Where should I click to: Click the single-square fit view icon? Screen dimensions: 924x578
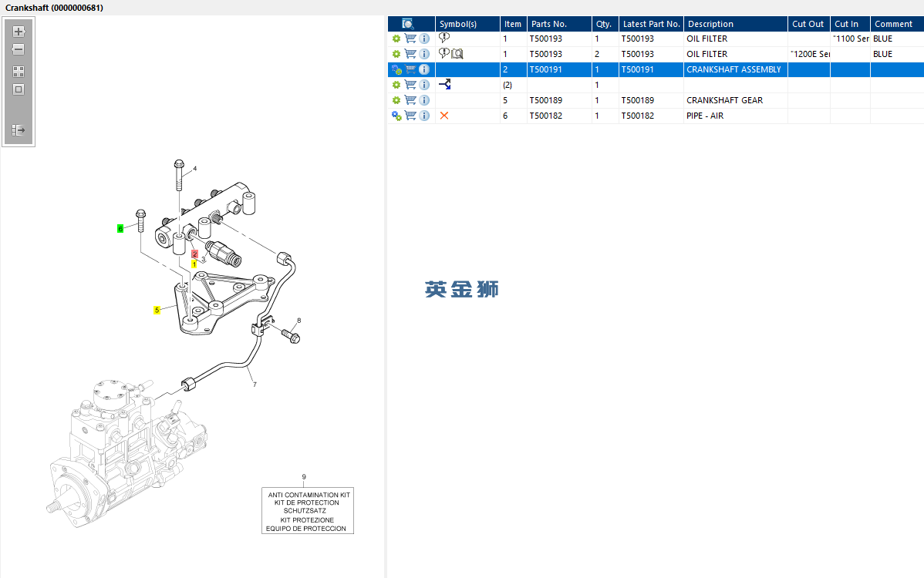pyautogui.click(x=19, y=89)
